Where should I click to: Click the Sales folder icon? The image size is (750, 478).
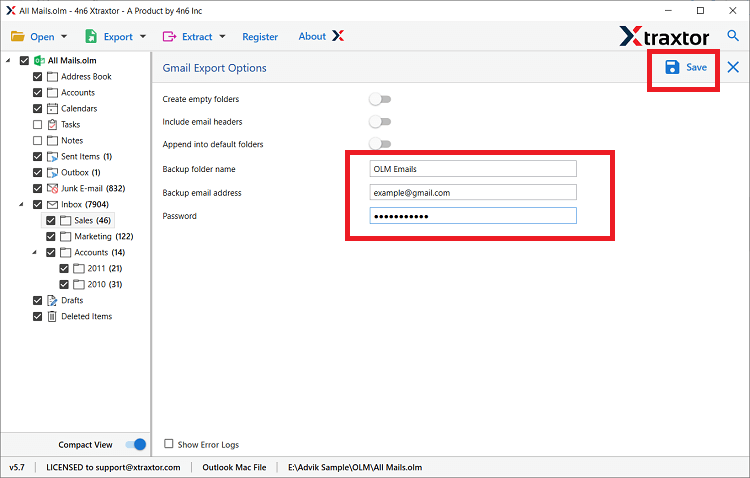66,221
